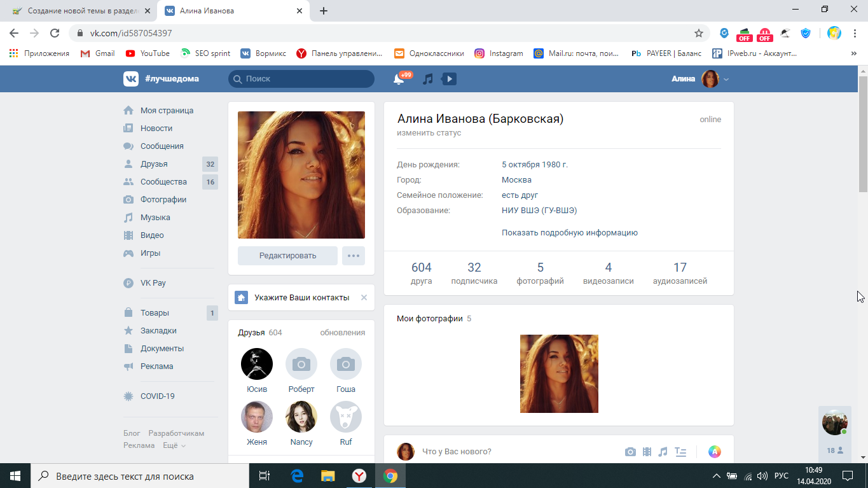868x488 pixels.
Task: Open Сообщения in the left sidebar
Action: (x=162, y=146)
